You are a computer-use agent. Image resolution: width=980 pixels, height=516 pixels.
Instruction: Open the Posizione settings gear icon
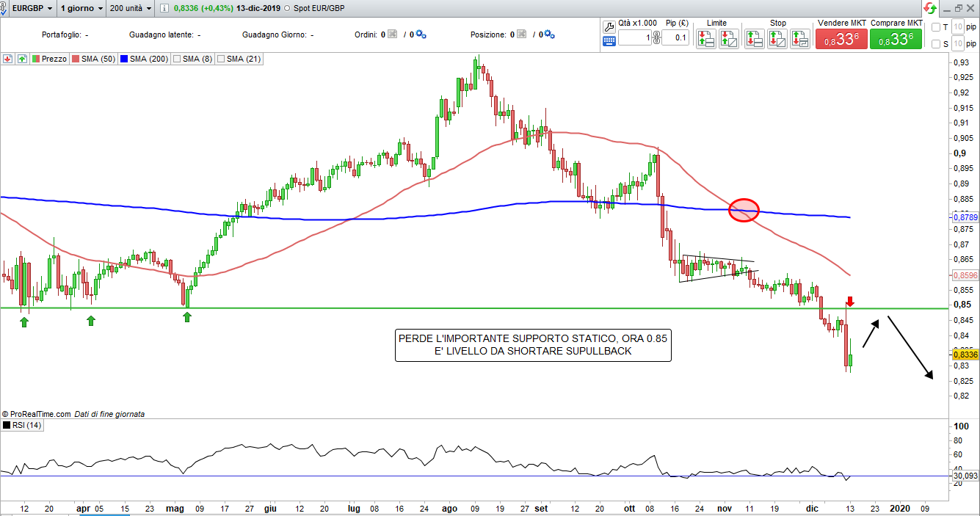click(551, 34)
